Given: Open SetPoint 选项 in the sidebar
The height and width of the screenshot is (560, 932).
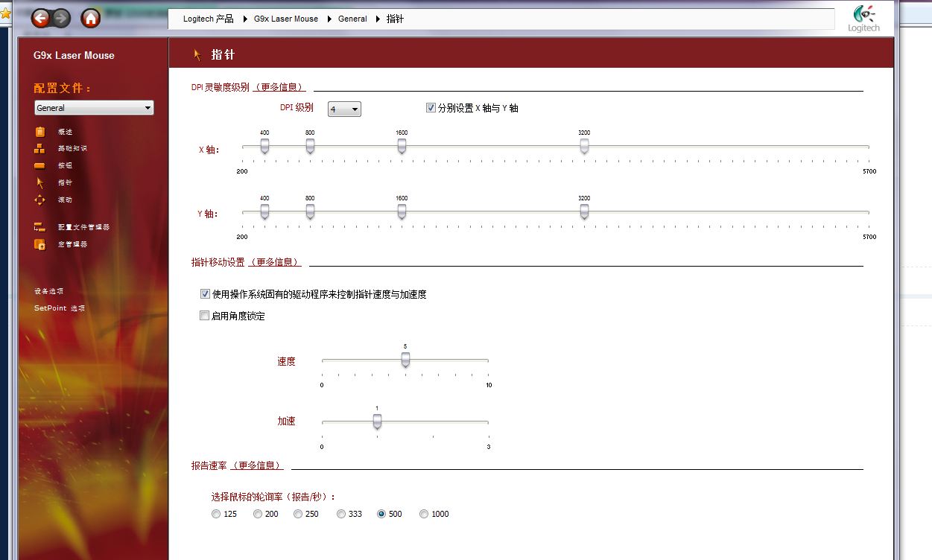Looking at the screenshot, I should (x=60, y=308).
